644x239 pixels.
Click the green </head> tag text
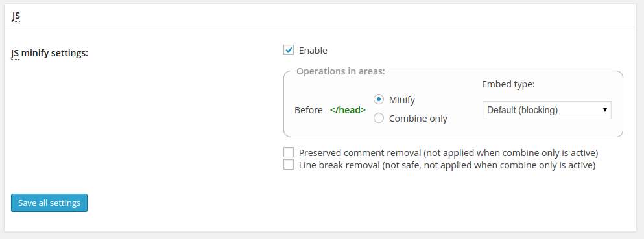pos(348,110)
